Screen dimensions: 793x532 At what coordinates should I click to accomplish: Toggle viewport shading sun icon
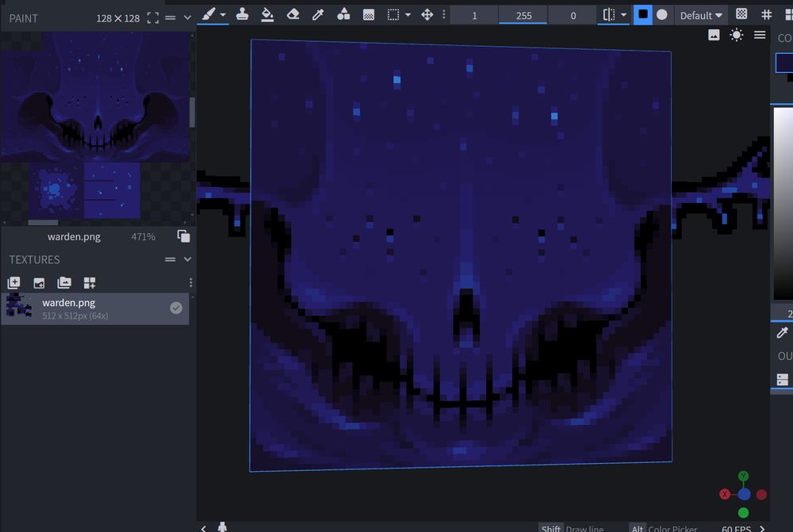(737, 35)
